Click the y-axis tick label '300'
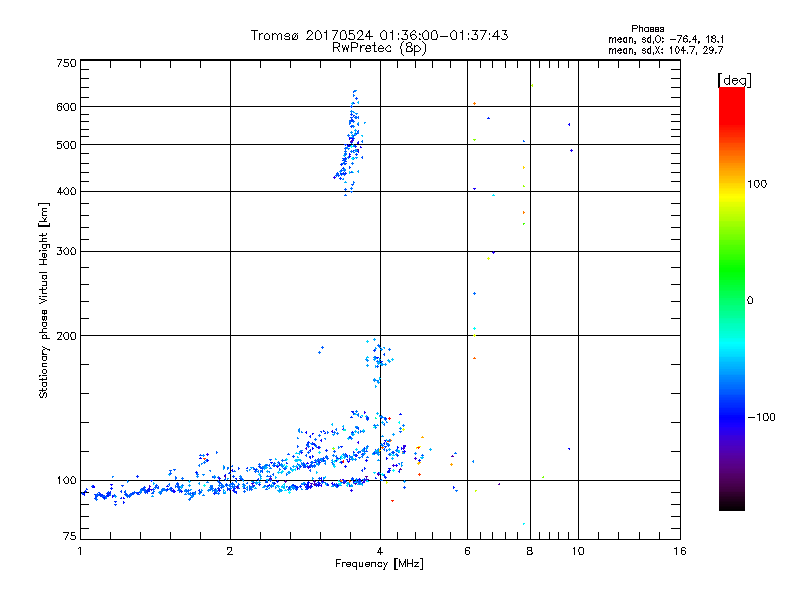This screenshot has width=800, height=600. pyautogui.click(x=66, y=251)
